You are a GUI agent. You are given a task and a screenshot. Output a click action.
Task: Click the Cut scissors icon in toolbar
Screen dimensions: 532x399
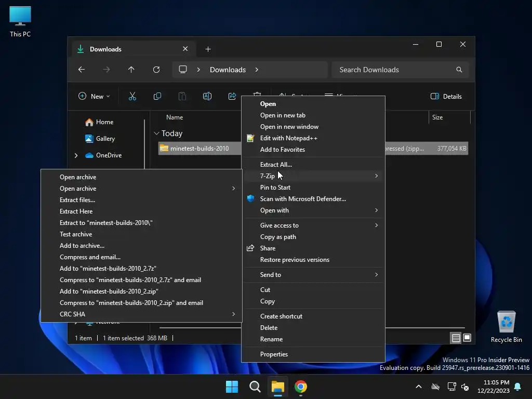[x=132, y=96]
